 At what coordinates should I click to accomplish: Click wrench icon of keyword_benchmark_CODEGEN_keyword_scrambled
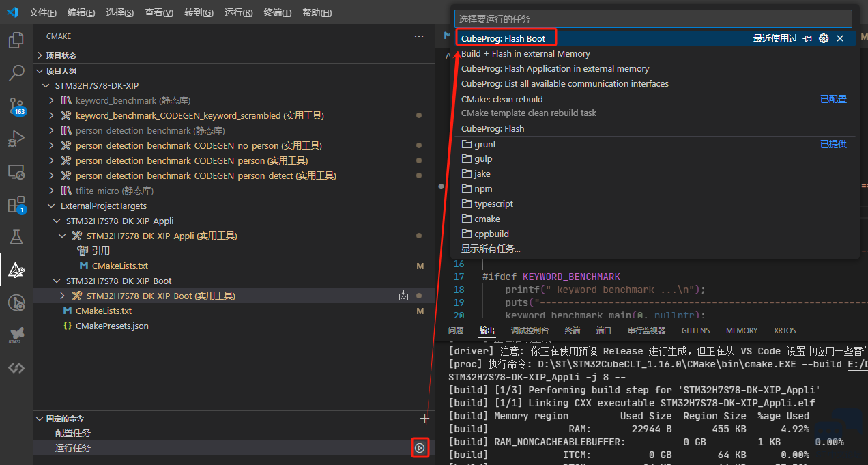click(66, 115)
